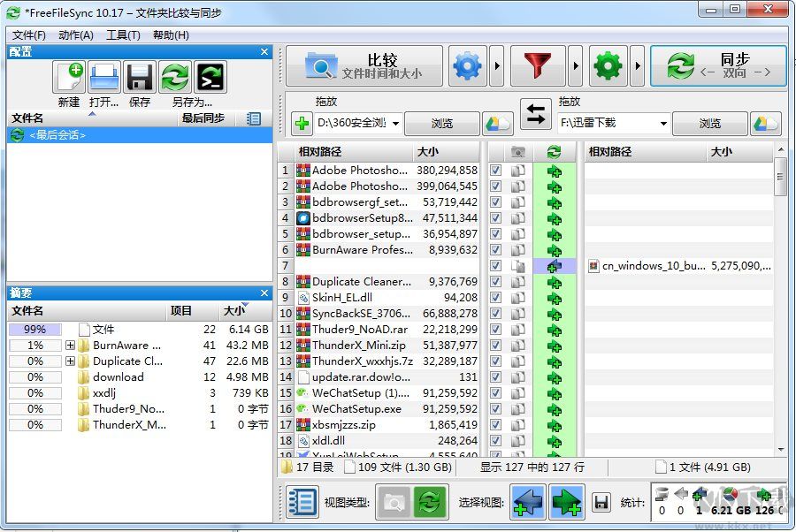Swap left and right folder sides
This screenshot has height=532, width=796.
[535, 113]
